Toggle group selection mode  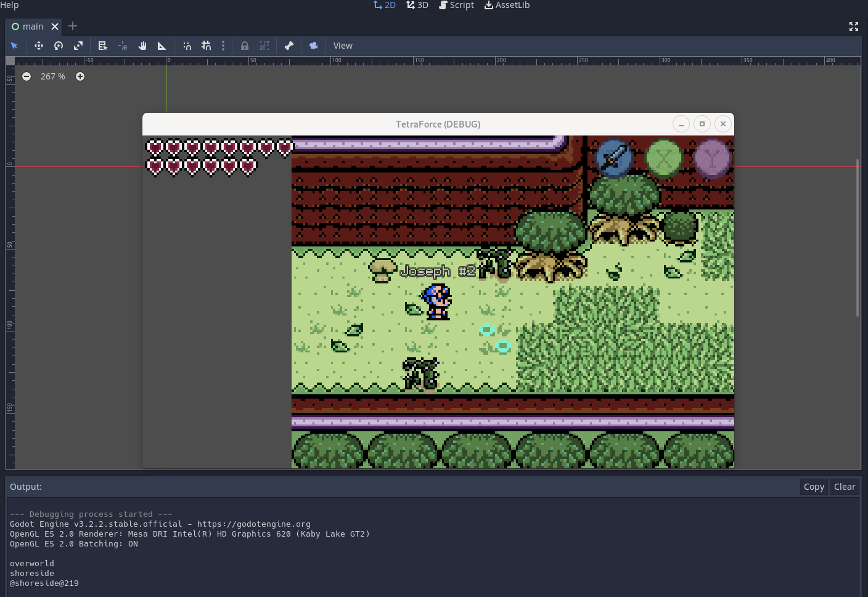coord(264,45)
